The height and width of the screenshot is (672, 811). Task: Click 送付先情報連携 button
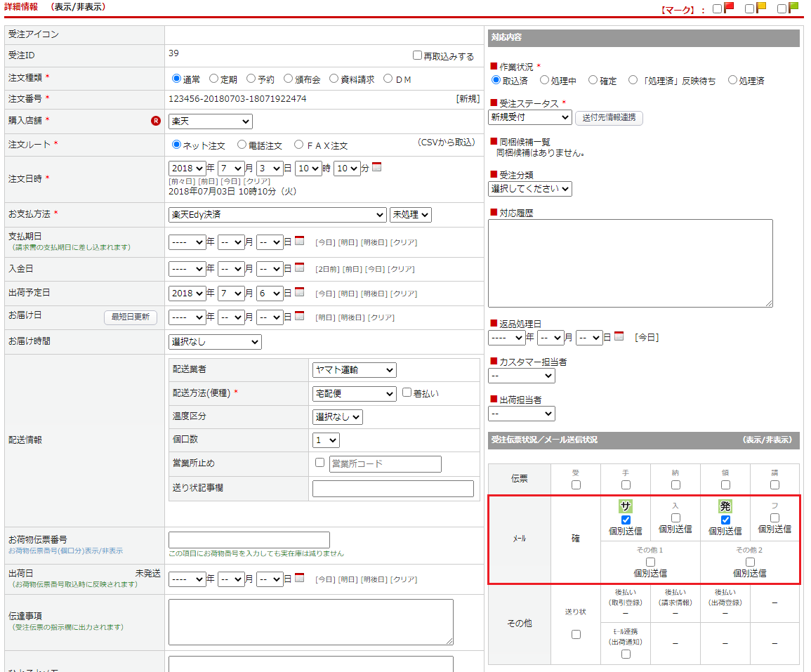coord(609,117)
